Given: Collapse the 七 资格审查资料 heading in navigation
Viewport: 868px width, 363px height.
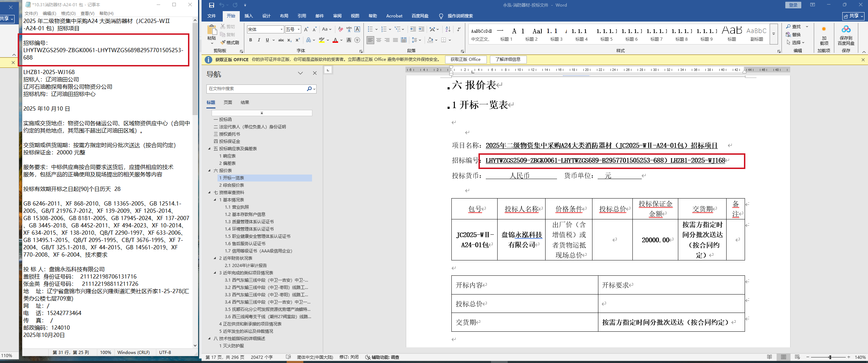Looking at the screenshot, I should [x=209, y=192].
